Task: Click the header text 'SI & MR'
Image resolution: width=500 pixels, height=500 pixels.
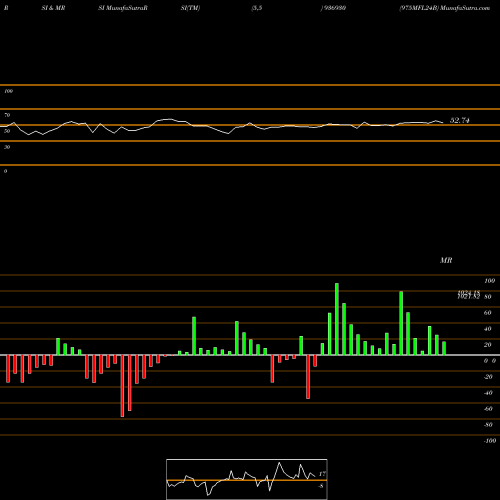Action: pos(53,8)
